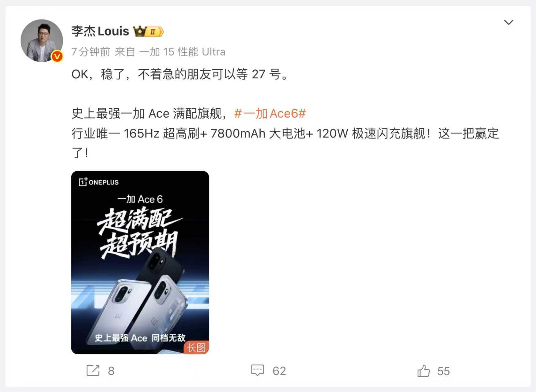Like the post with thumbs-up icon
Screen dimensions: 536x392
tap(424, 371)
